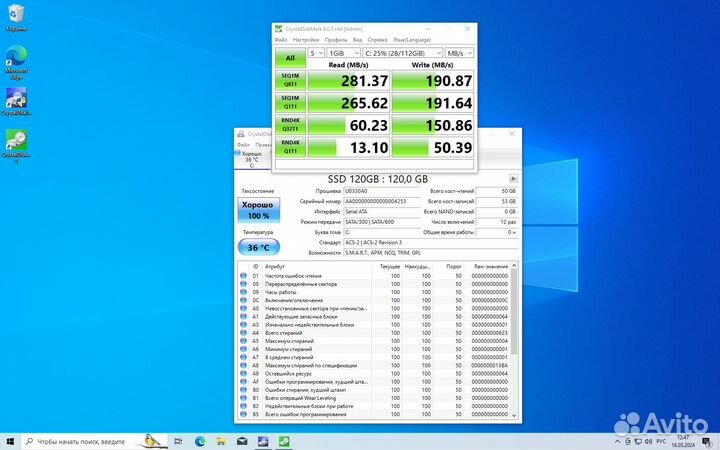Viewport: 720px width, 450px height.
Task: Click status icon for attribute 05 row
Action: tap(243, 284)
